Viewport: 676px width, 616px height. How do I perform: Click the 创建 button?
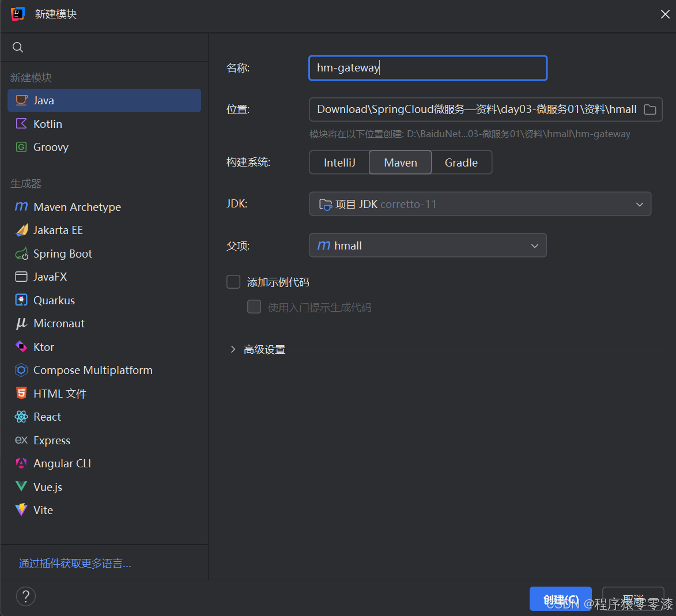click(561, 599)
